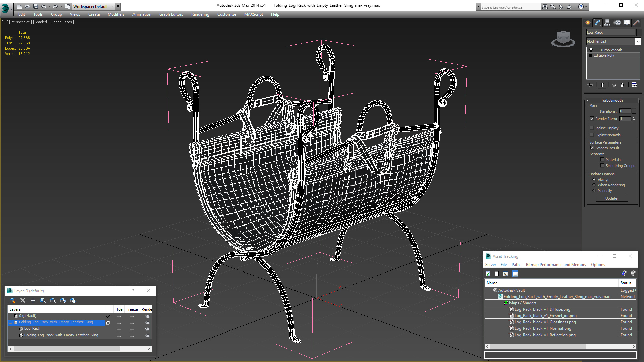
Task: Open the Rendering menu
Action: pos(200,14)
